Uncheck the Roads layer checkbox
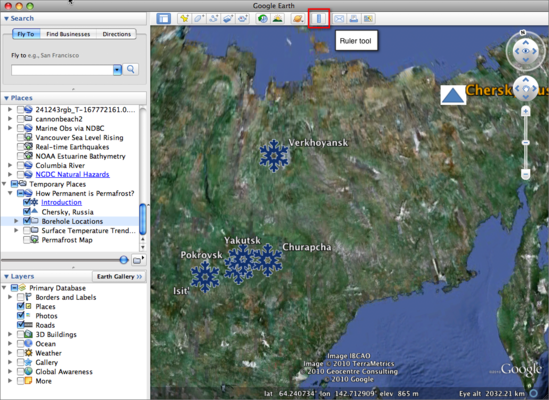The width and height of the screenshot is (549, 400). 20,325
